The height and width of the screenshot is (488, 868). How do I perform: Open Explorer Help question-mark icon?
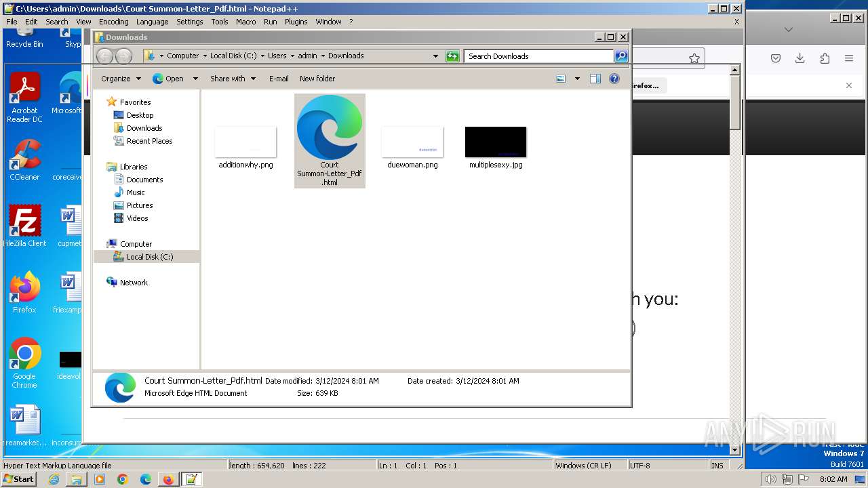(614, 79)
